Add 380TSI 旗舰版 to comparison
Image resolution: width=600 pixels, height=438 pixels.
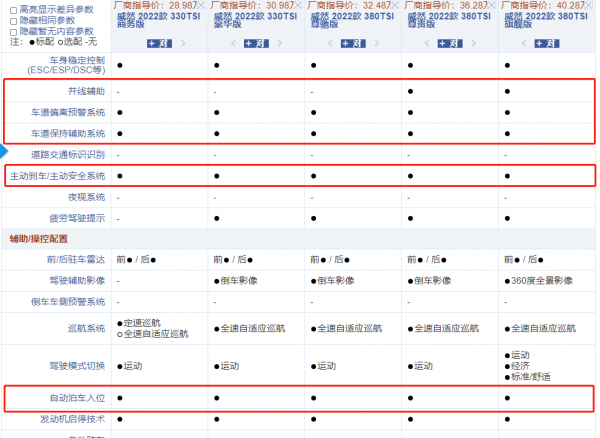[546, 43]
